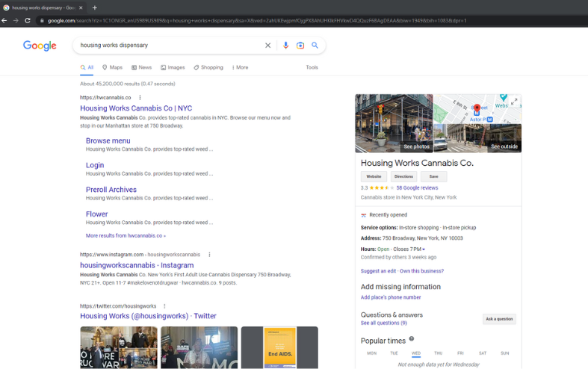The height and width of the screenshot is (369, 588).
Task: Click See all questions (9) link
Action: 383,323
